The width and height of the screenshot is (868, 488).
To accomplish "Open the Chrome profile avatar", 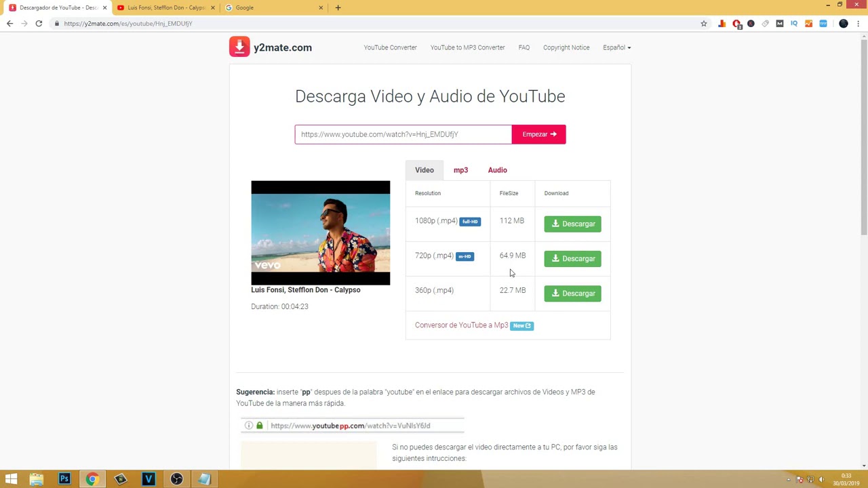I will pyautogui.click(x=844, y=24).
